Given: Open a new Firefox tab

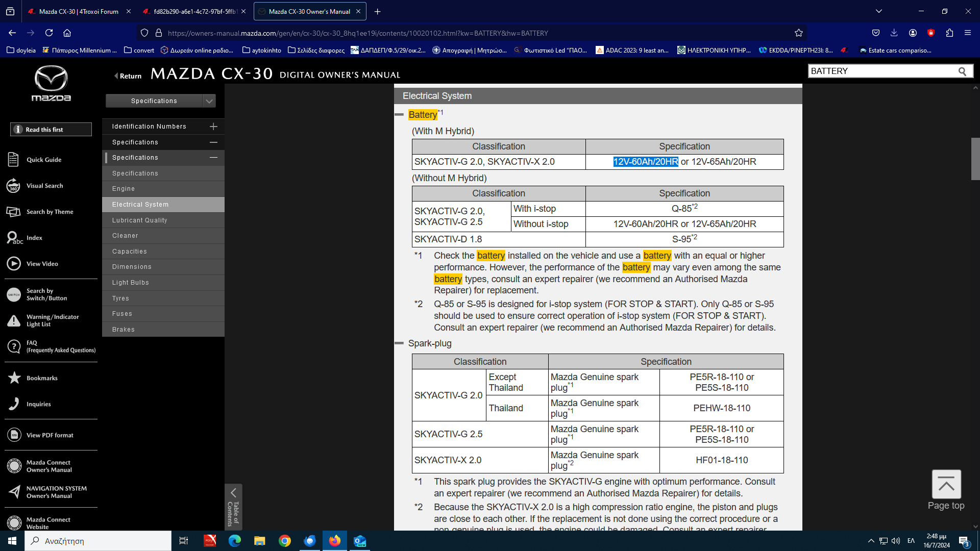Looking at the screenshot, I should [x=377, y=11].
